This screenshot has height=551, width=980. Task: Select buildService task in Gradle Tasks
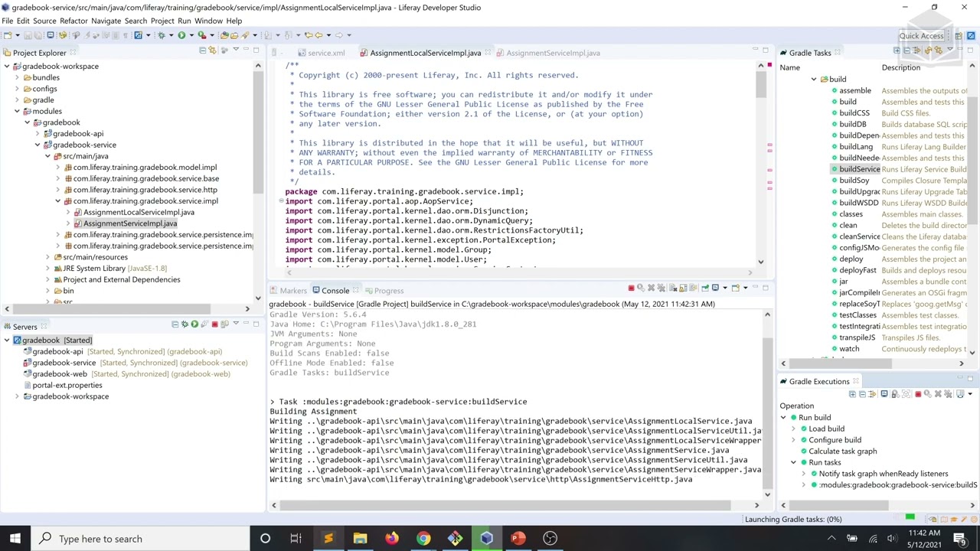[x=859, y=169]
